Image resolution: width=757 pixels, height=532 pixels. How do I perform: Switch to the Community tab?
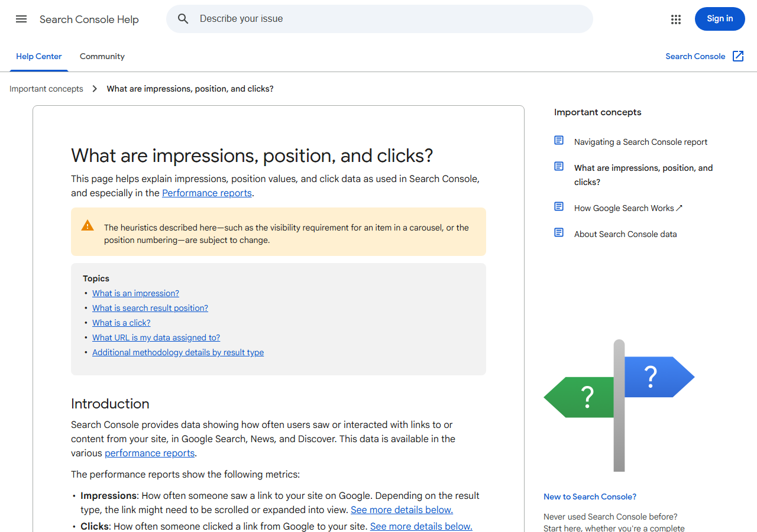[x=102, y=56]
